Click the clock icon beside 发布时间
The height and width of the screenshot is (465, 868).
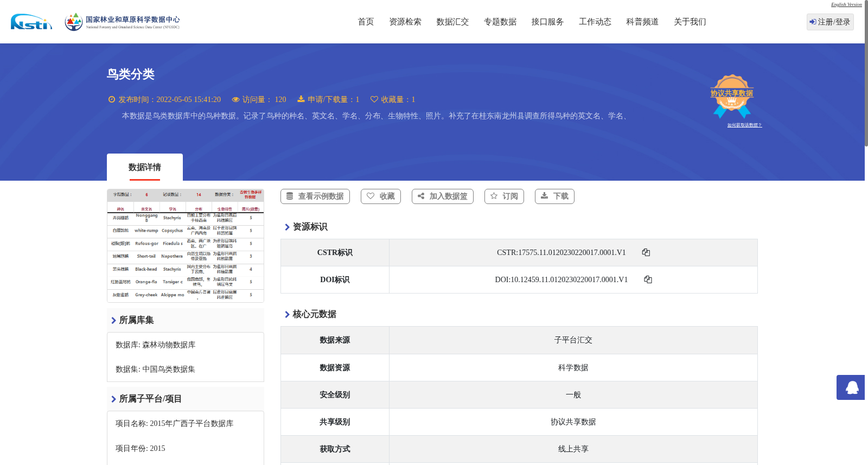tap(112, 99)
